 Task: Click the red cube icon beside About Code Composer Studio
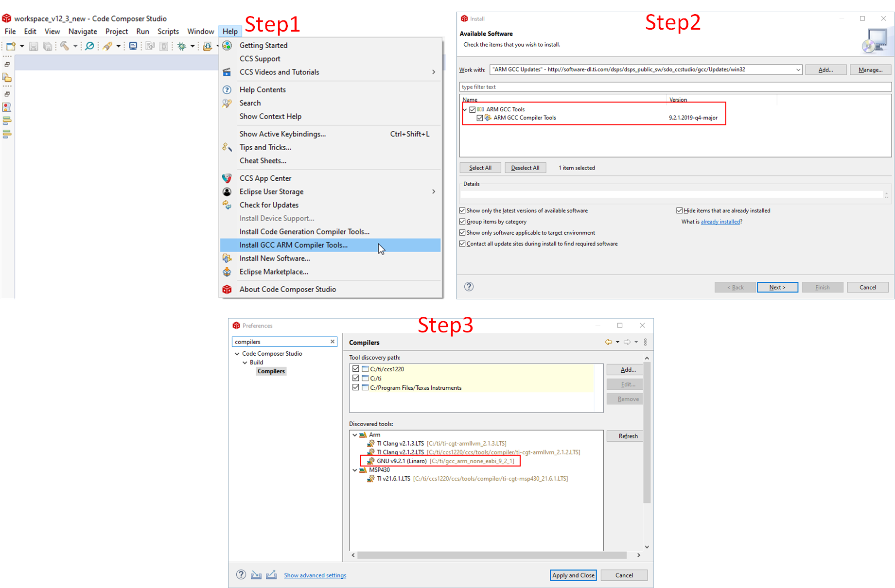[x=227, y=289]
